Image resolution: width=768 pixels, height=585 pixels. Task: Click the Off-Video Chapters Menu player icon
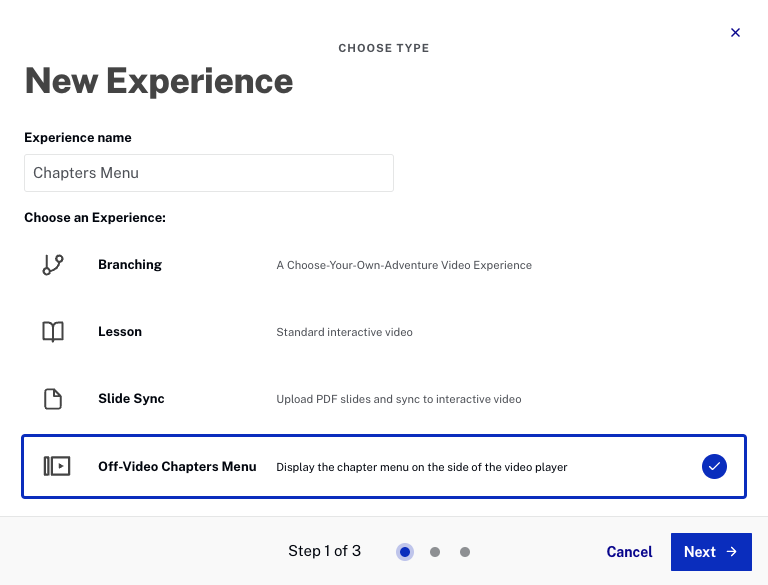coord(57,466)
